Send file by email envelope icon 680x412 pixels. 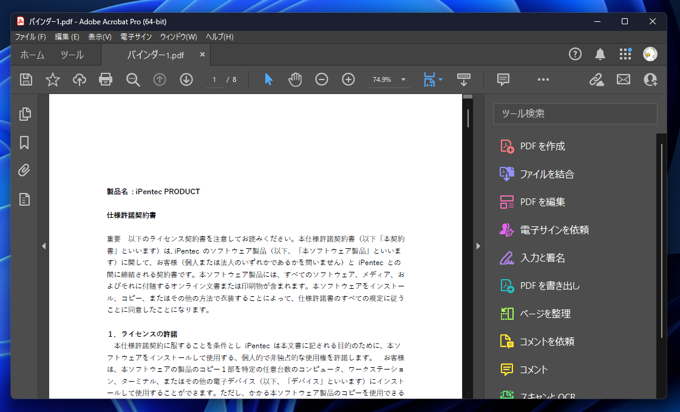click(624, 79)
